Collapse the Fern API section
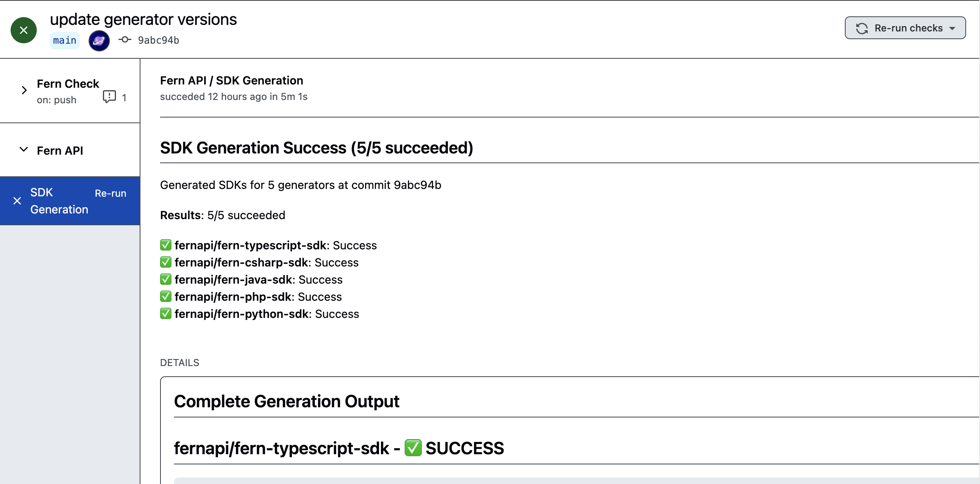The height and width of the screenshot is (484, 980). click(23, 149)
